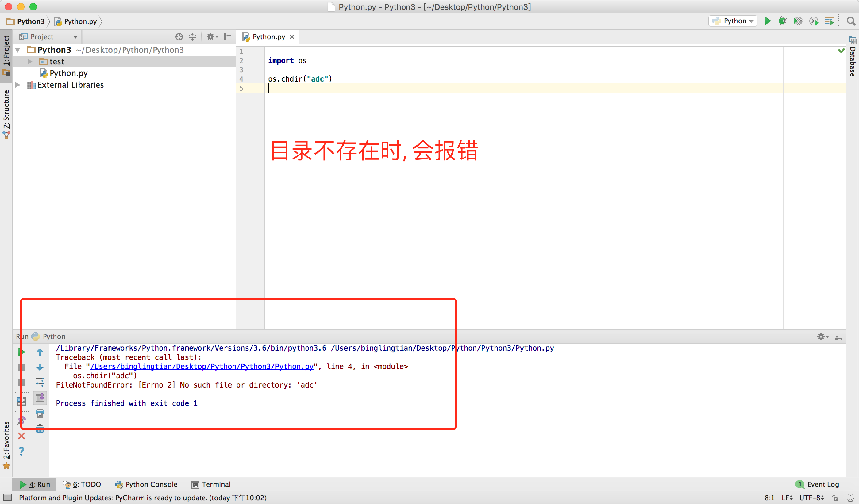Start debugging with the bug icon
This screenshot has width=859, height=504.
tap(783, 21)
